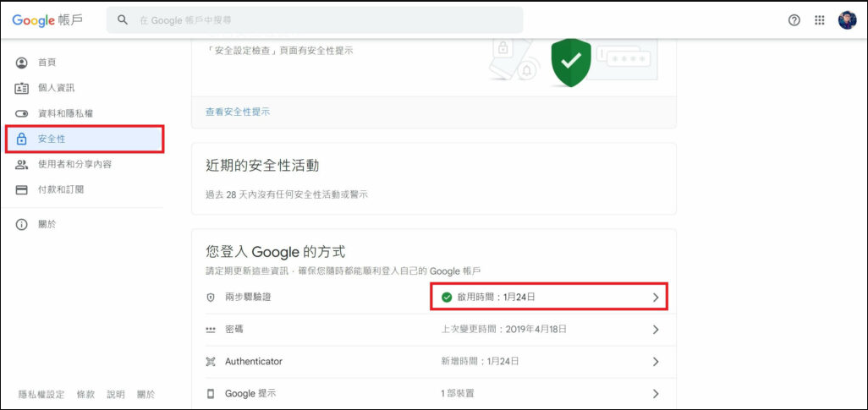Viewport: 868px width, 410px height.
Task: Expand the 兩步驟驗證 chevron arrow
Action: pos(656,297)
